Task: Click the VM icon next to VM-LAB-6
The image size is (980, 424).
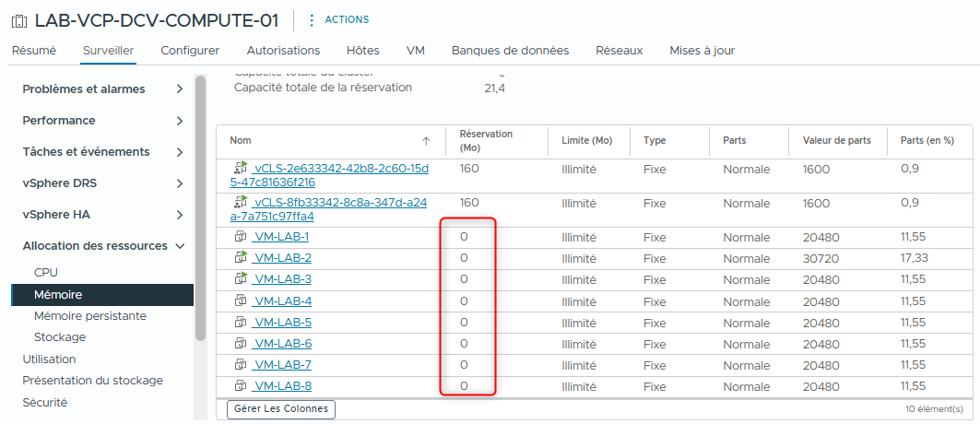Action: coord(241,344)
